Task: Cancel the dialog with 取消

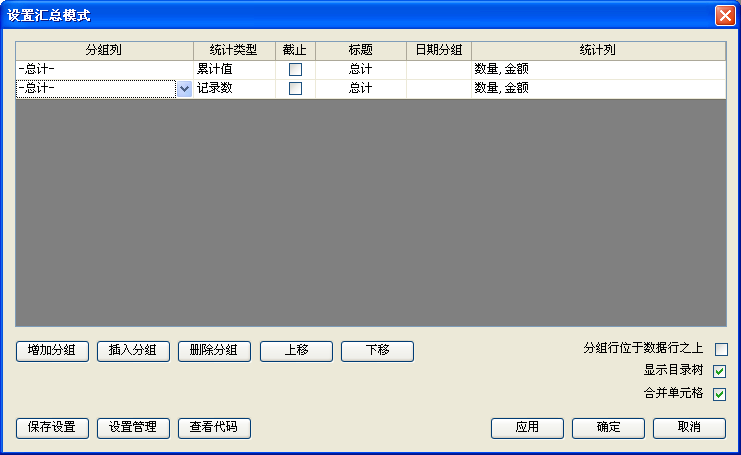Action: coord(689,428)
